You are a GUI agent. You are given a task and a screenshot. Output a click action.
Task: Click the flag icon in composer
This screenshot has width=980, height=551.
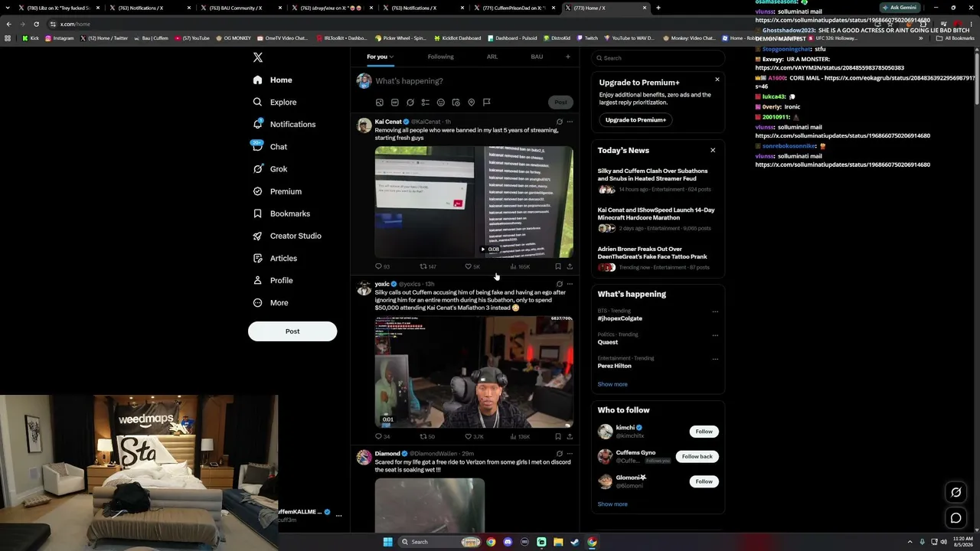[x=486, y=103]
